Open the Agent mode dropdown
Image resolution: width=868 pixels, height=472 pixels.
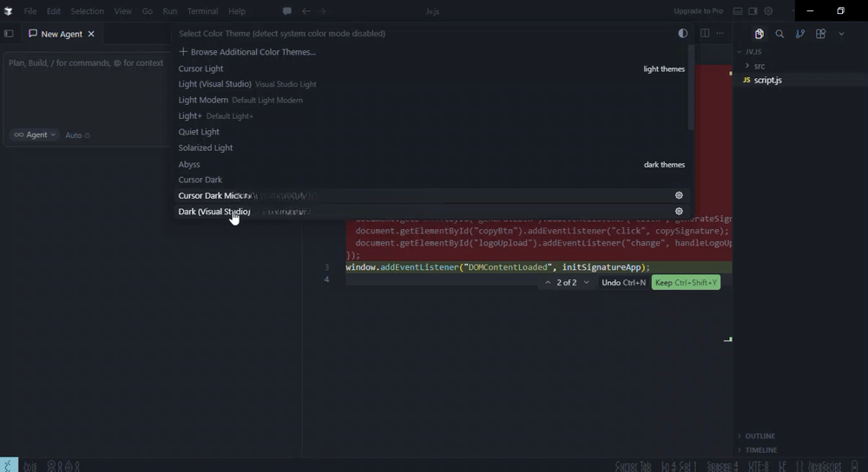point(35,135)
